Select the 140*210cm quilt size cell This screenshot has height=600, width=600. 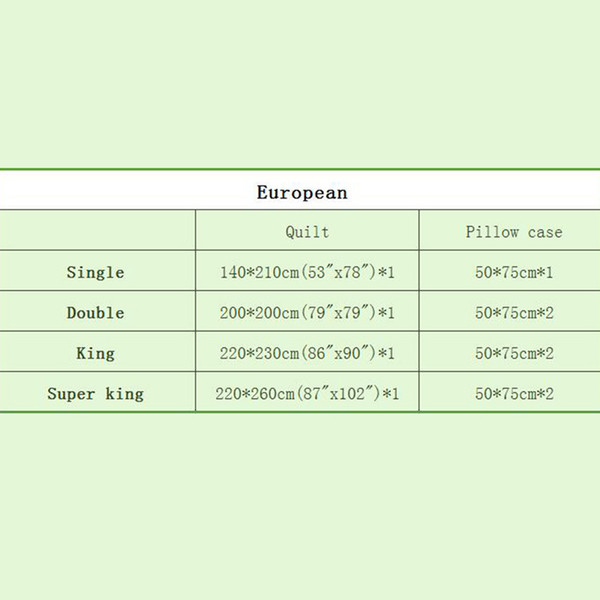click(307, 271)
